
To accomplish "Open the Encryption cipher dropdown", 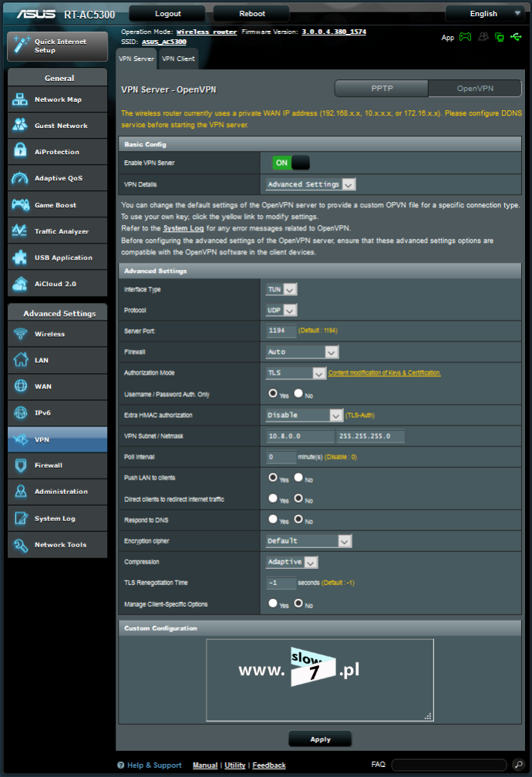I will [x=309, y=541].
